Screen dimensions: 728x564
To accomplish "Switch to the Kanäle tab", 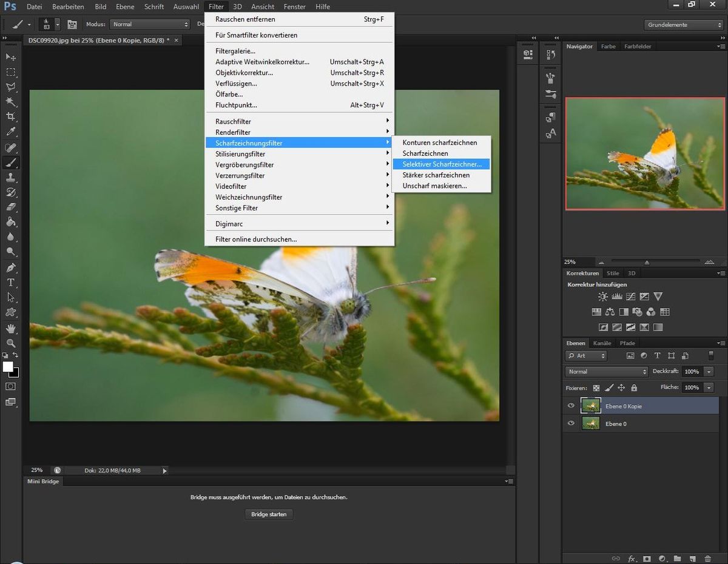I will coord(602,343).
